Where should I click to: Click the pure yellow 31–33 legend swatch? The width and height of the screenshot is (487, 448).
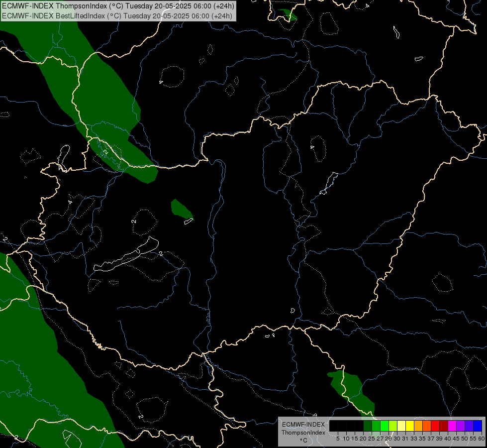point(410,426)
